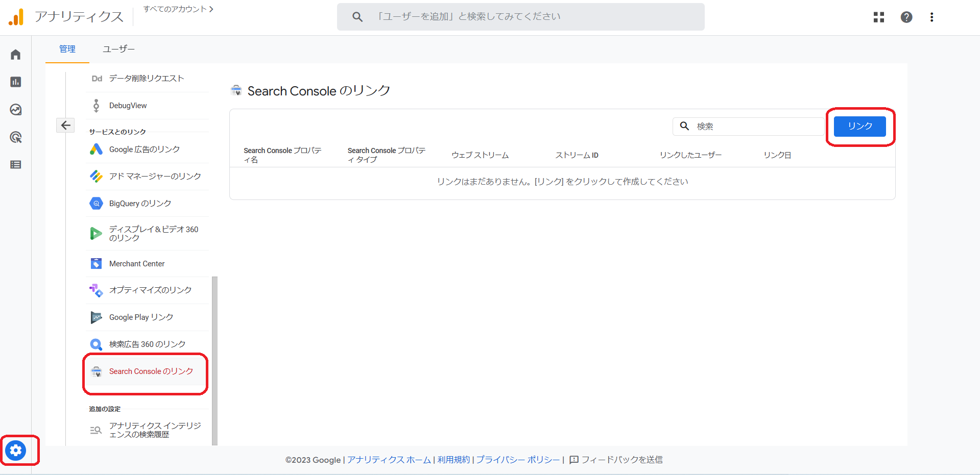Click the Search Ads 360 link icon

tap(96, 344)
